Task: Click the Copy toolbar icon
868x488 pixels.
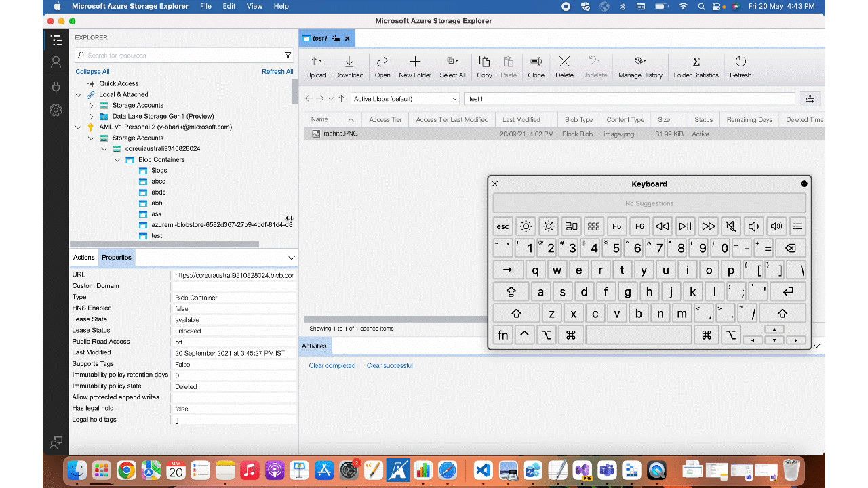Action: pos(484,62)
